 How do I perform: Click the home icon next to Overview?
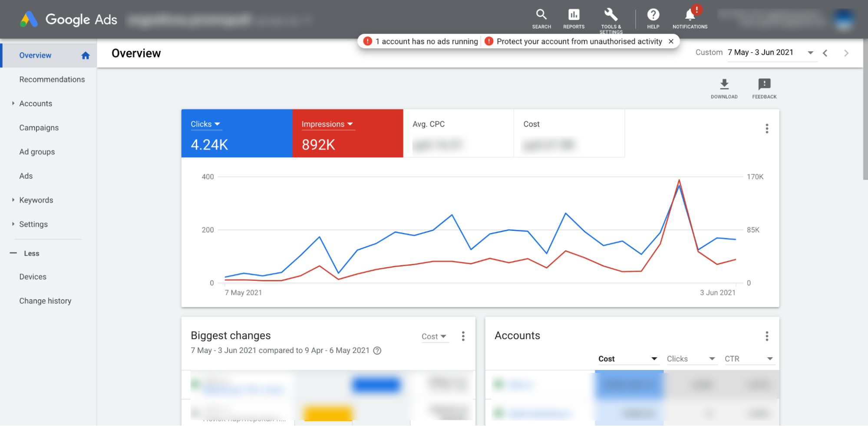pyautogui.click(x=86, y=55)
